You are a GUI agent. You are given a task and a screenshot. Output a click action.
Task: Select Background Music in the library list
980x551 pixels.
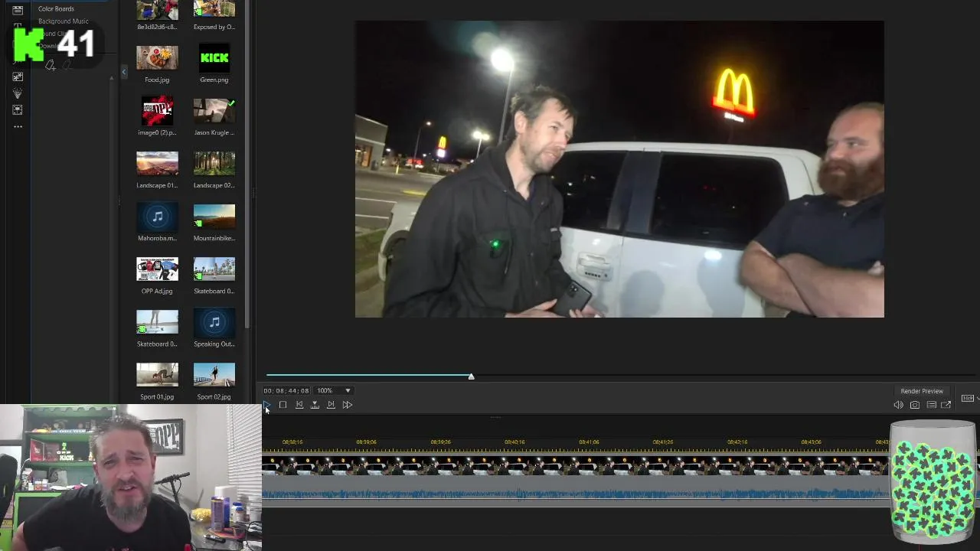point(64,21)
